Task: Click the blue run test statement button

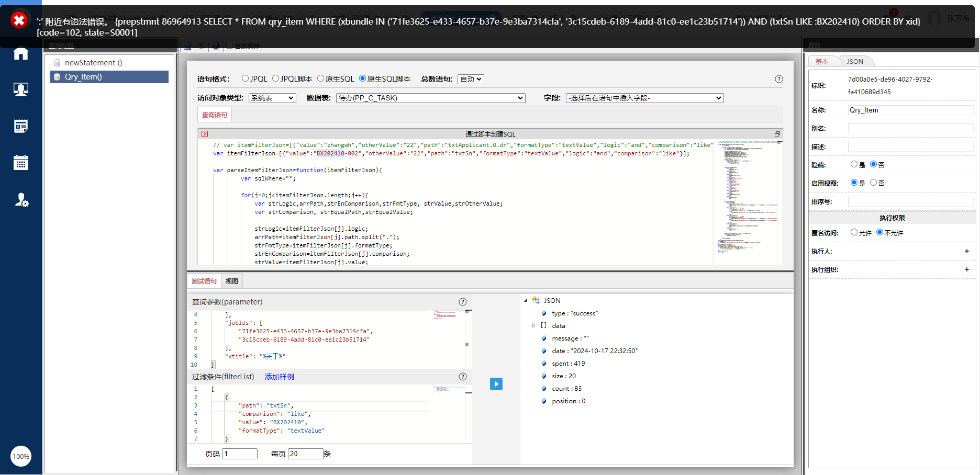Action: 496,384
